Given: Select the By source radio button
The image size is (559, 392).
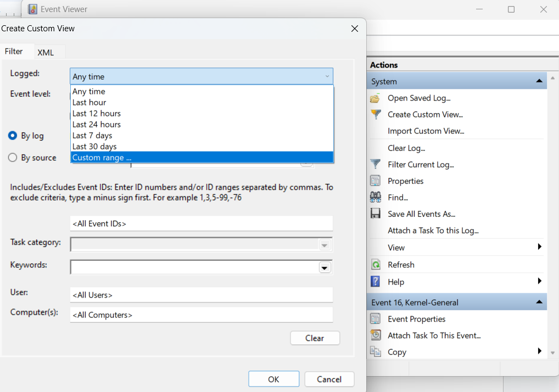Looking at the screenshot, I should coord(13,158).
